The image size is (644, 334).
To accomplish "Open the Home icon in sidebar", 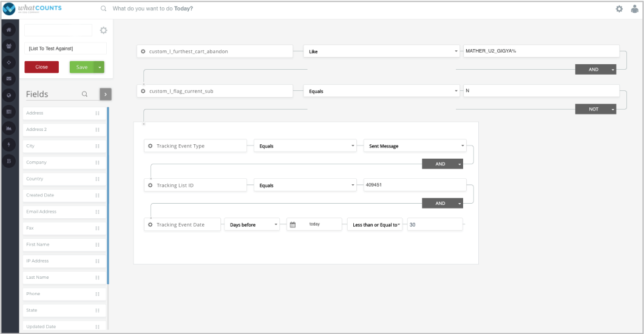I will pyautogui.click(x=9, y=29).
